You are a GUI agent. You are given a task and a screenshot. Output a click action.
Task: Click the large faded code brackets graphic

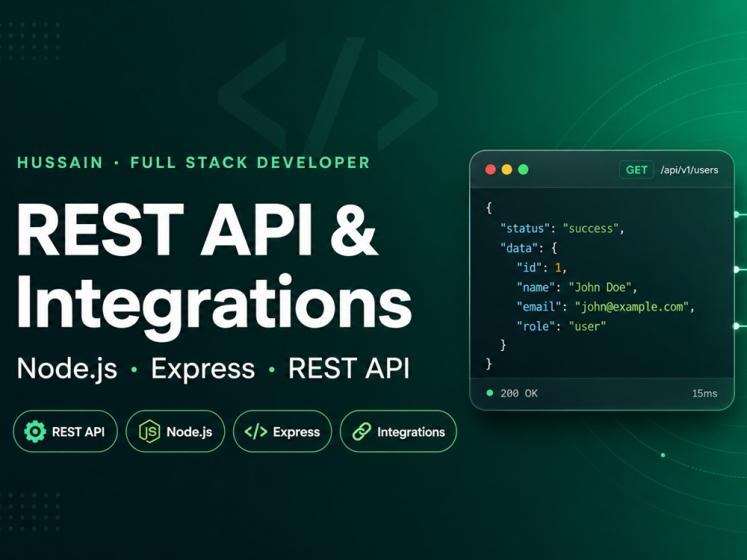[x=328, y=96]
